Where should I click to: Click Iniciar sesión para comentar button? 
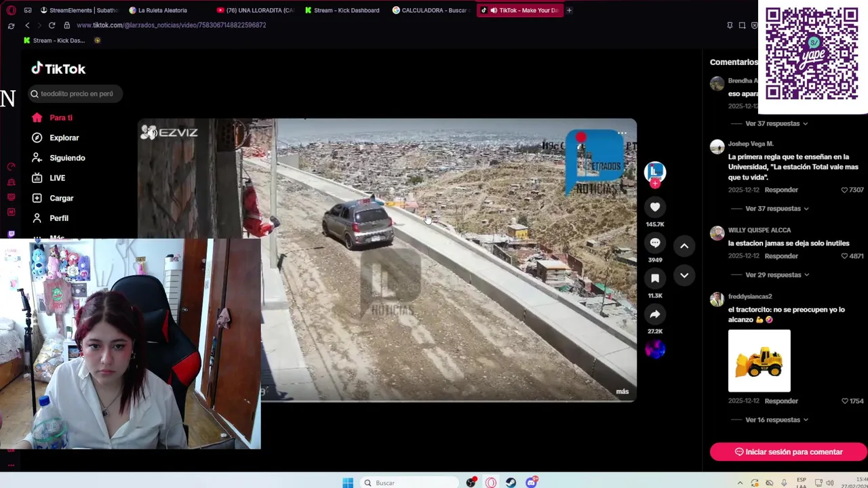[x=788, y=452]
